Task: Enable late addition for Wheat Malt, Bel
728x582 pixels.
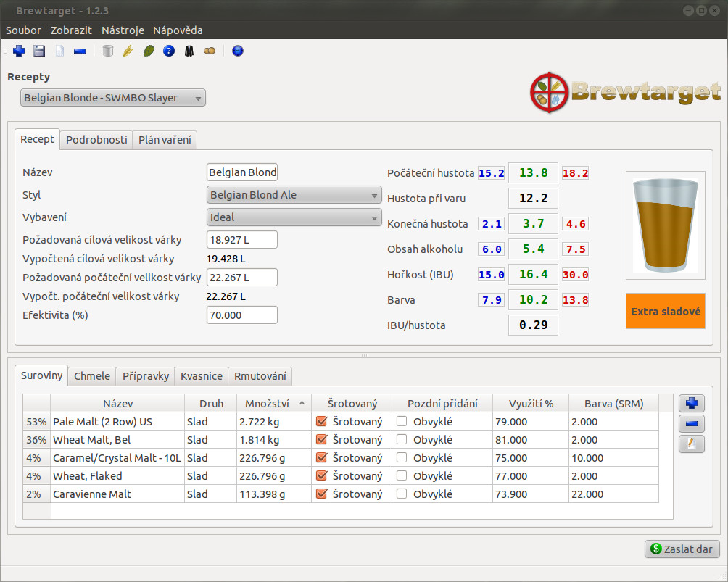Action: pyautogui.click(x=402, y=439)
